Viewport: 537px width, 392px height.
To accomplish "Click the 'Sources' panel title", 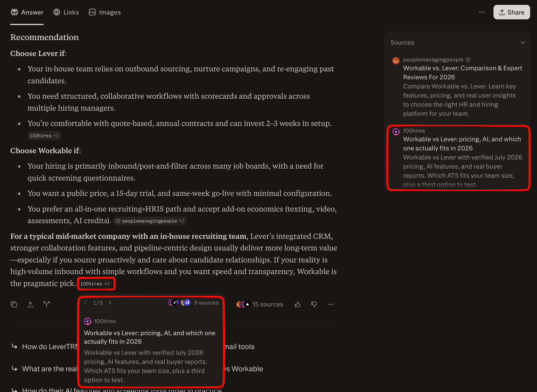I will pyautogui.click(x=402, y=43).
